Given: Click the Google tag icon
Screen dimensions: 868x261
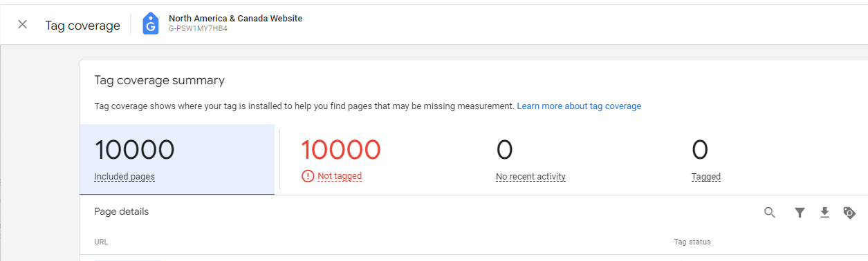Looking at the screenshot, I should (151, 24).
